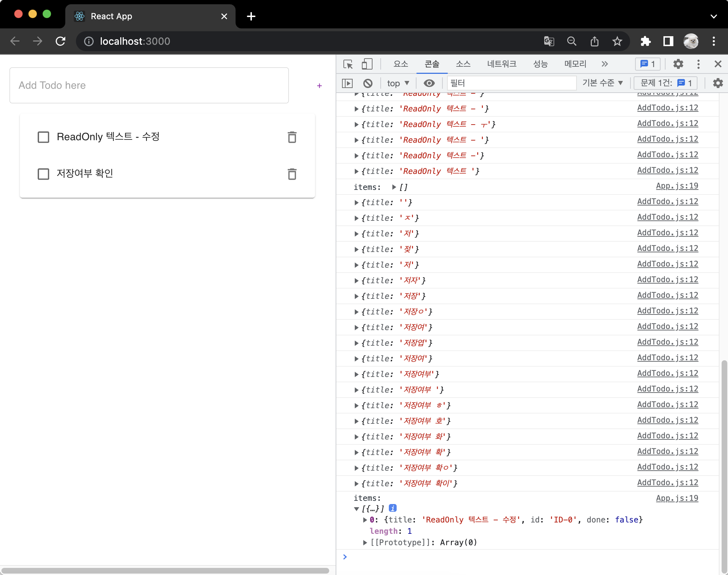The image size is (728, 575).
Task: Show the console sidebar panel icon
Action: (x=347, y=83)
